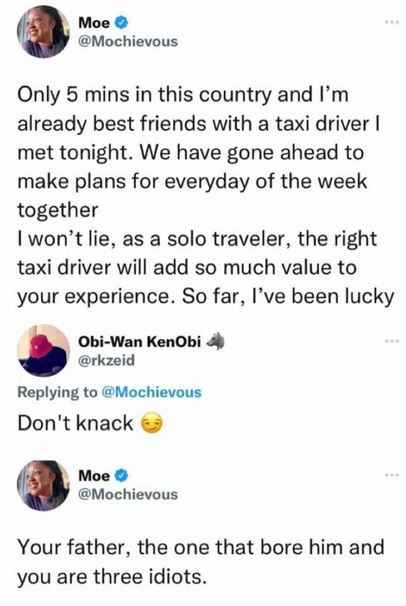Open Obi-Wan KenObi's profile picture

[43, 351]
